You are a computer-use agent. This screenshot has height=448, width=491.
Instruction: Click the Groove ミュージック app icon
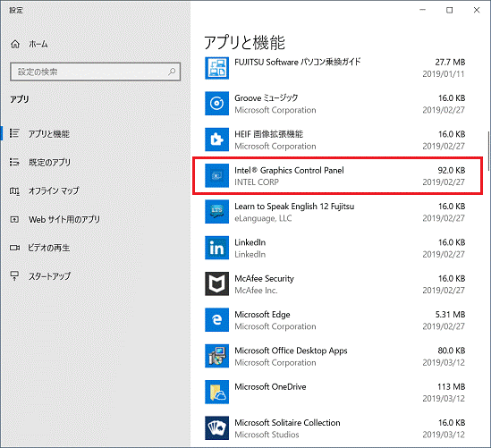click(216, 104)
